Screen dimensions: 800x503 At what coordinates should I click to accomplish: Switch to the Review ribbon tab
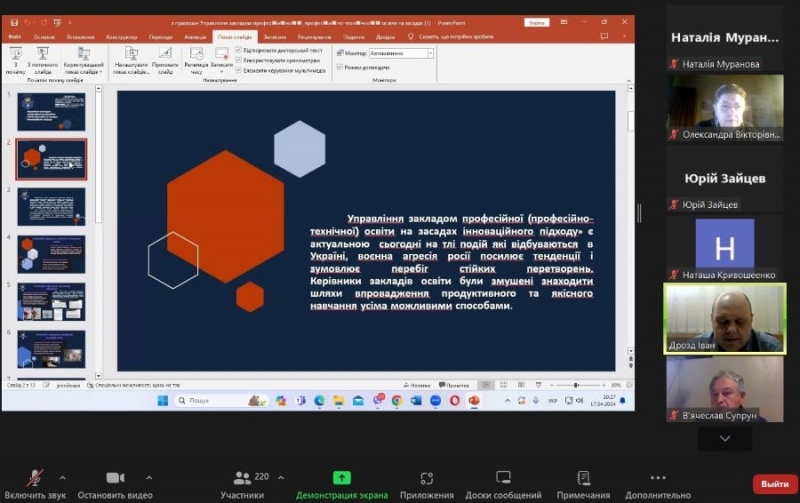[314, 37]
